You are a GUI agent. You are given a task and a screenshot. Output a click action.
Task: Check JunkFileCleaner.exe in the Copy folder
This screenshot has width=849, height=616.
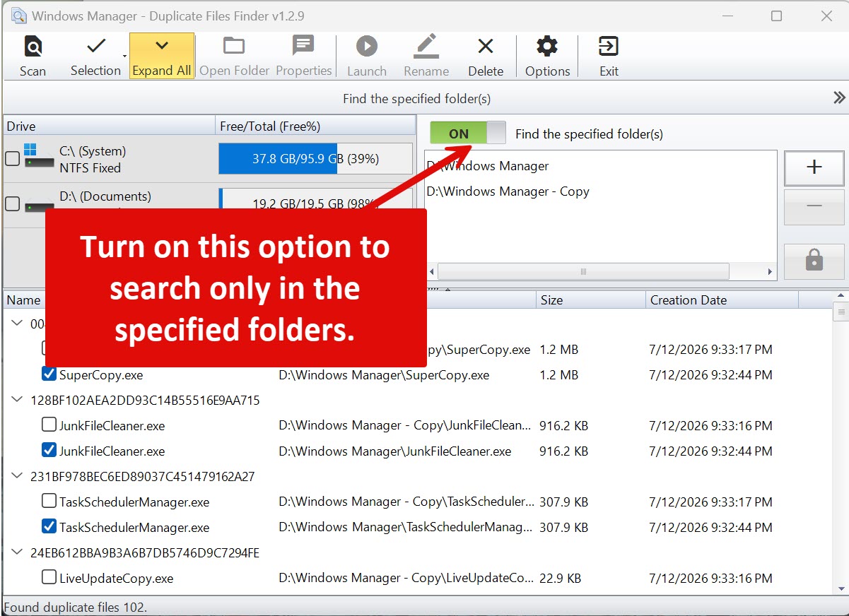[49, 425]
